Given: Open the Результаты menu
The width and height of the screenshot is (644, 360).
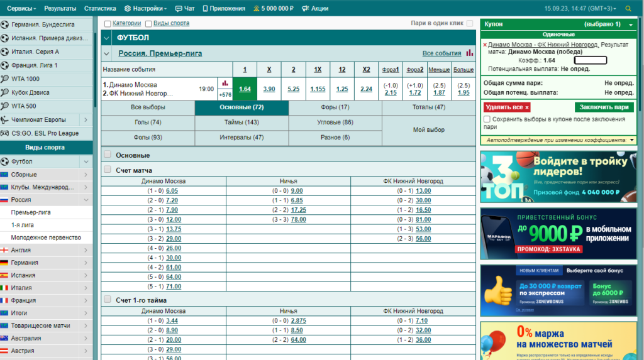Looking at the screenshot, I should tap(60, 8).
